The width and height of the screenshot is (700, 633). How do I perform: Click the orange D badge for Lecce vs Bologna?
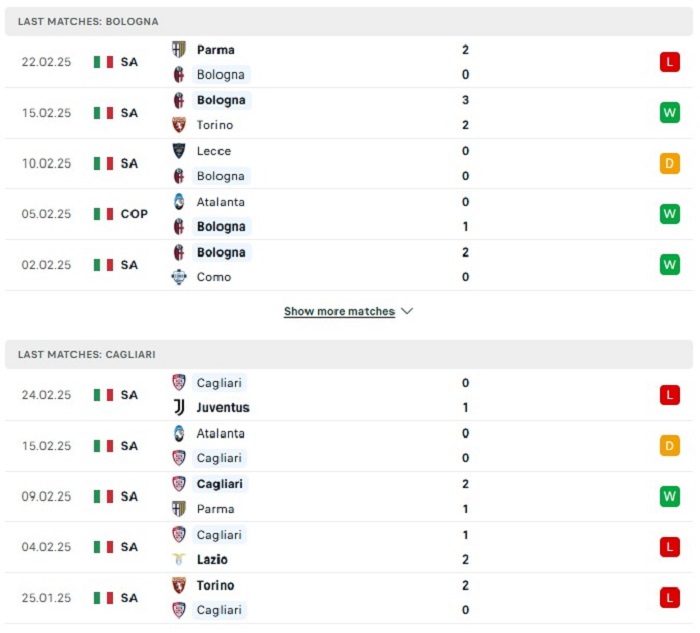click(669, 164)
